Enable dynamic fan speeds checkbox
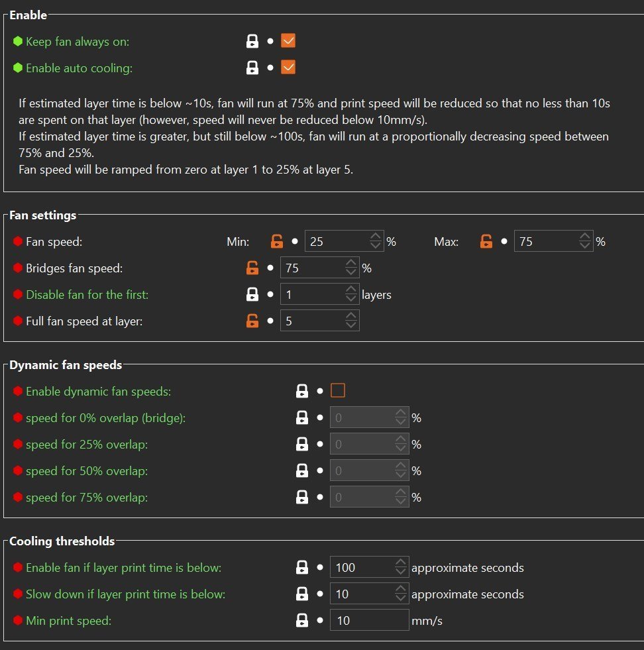This screenshot has width=644, height=650. click(x=338, y=391)
